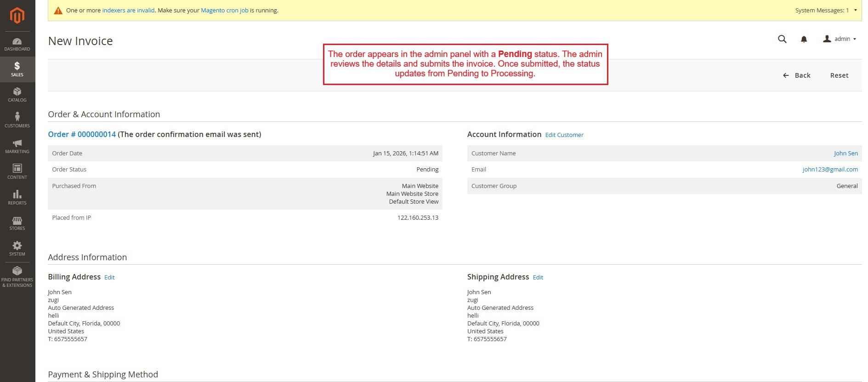Open the Catalog section
The image size is (868, 382).
17,95
